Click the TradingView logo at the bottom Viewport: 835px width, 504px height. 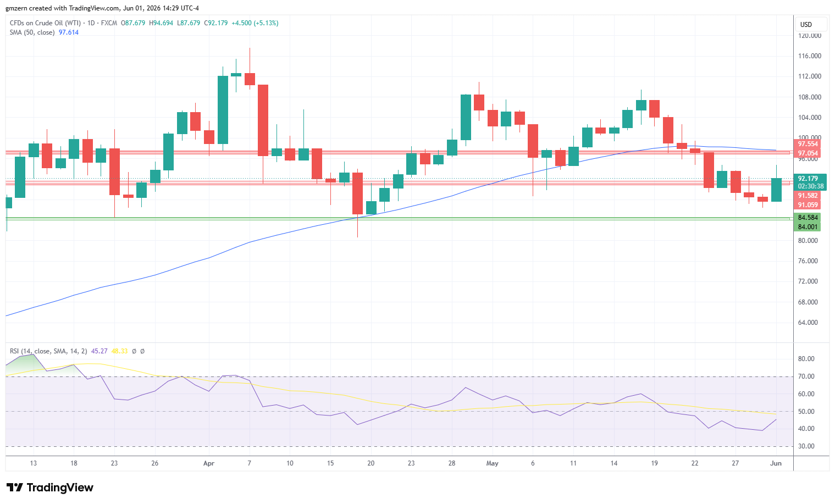point(50,488)
